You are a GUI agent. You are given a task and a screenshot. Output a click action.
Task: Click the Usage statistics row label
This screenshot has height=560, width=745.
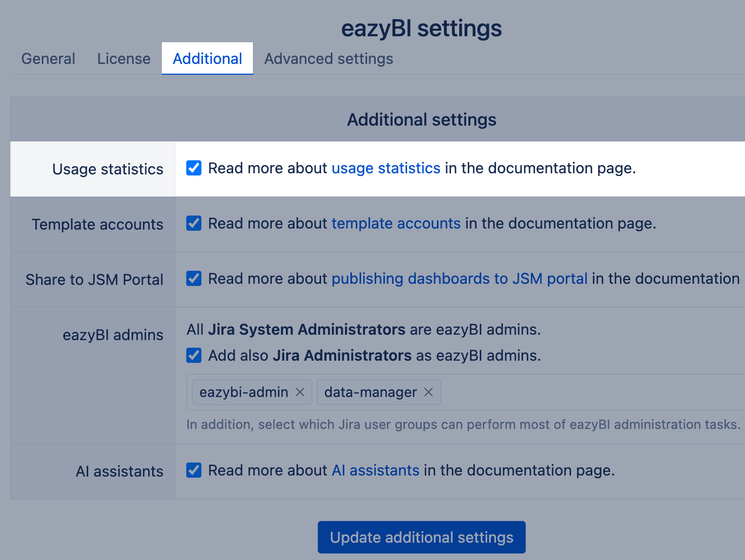point(108,169)
